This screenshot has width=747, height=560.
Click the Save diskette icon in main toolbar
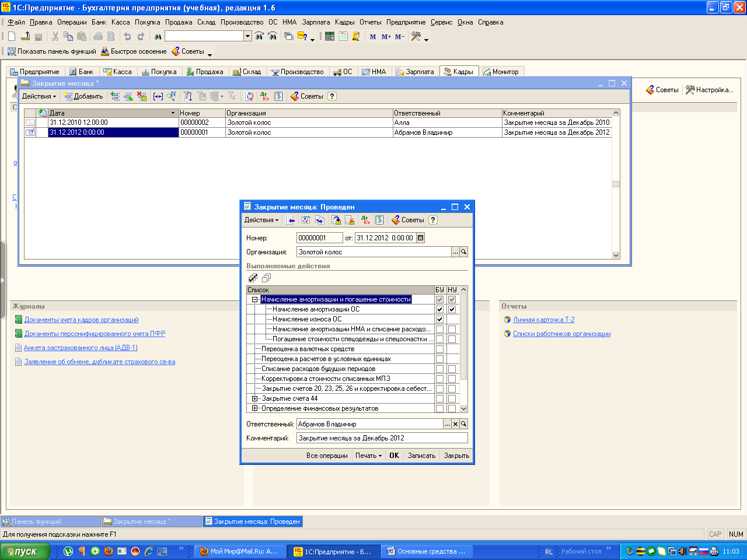tap(39, 36)
